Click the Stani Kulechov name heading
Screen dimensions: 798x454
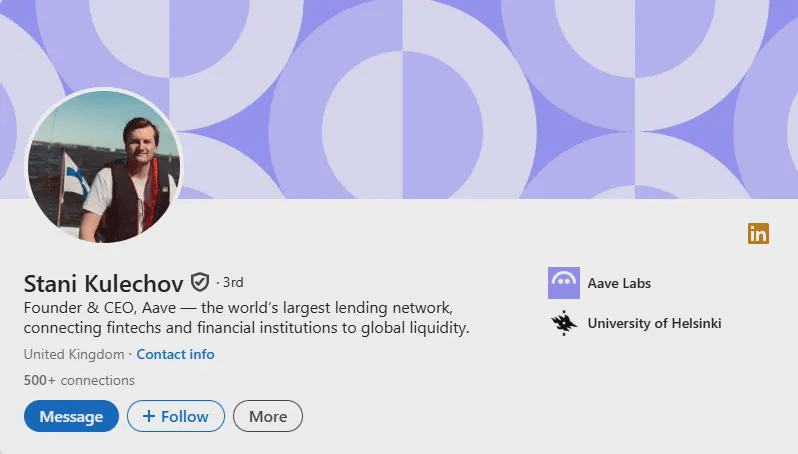103,283
